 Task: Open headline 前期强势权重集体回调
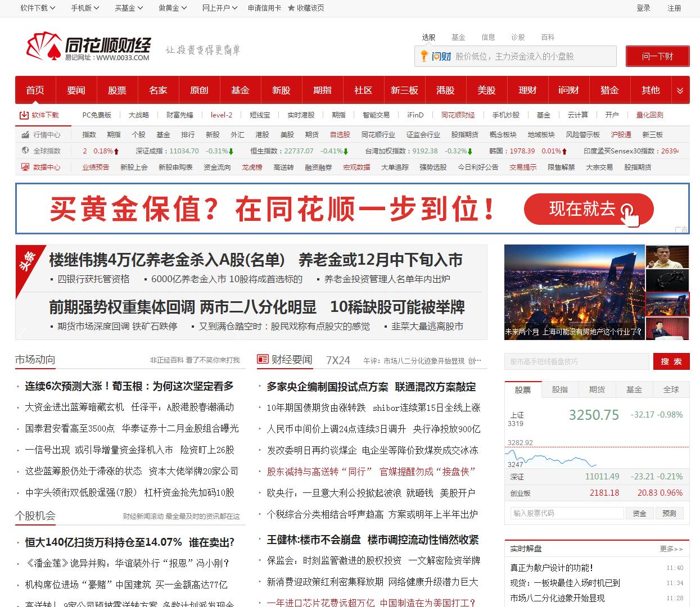tap(183, 307)
